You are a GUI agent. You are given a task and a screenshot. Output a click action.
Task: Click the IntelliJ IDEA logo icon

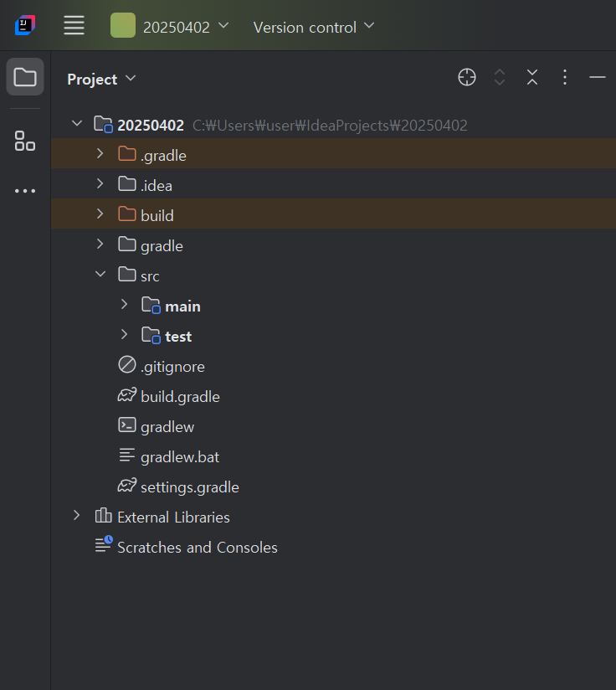point(25,26)
